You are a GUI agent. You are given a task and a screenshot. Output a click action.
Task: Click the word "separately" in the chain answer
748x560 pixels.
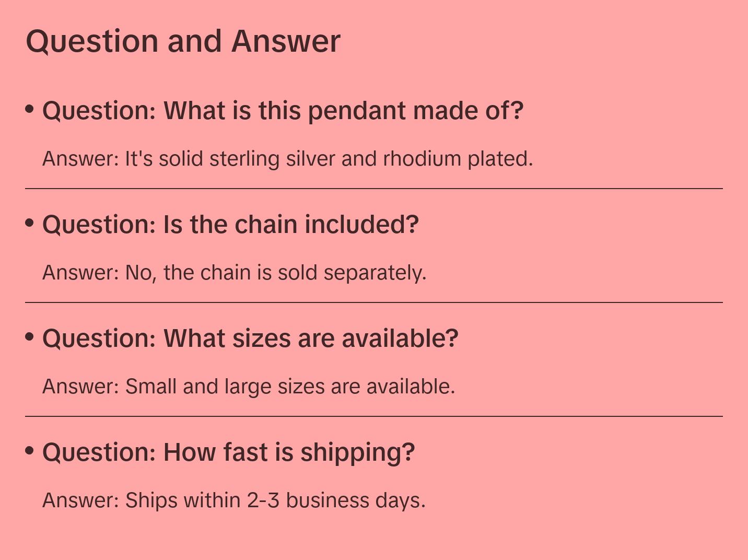[375, 273]
